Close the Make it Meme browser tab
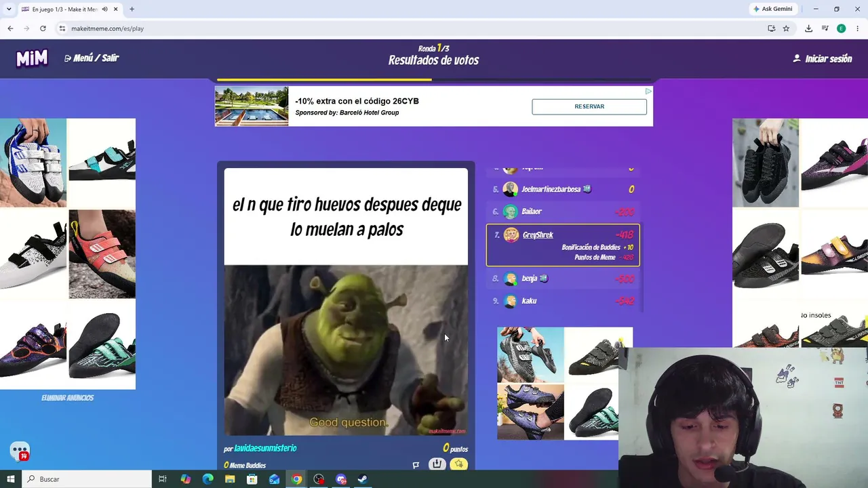Screen dimensions: 868x488 click(x=115, y=9)
